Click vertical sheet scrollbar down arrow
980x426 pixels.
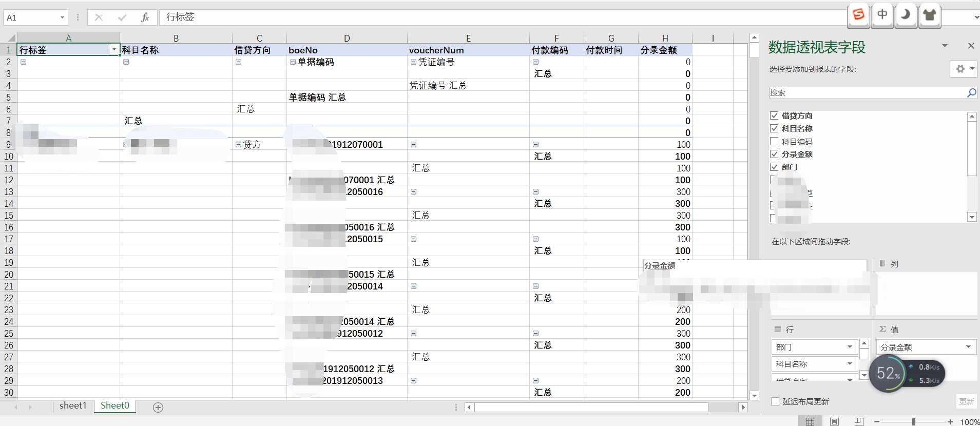point(754,395)
